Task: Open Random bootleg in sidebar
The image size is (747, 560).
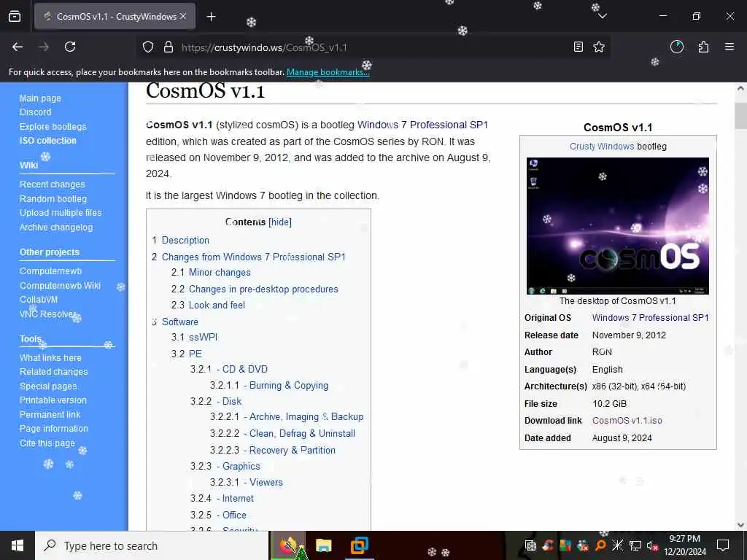Action: [x=53, y=198]
